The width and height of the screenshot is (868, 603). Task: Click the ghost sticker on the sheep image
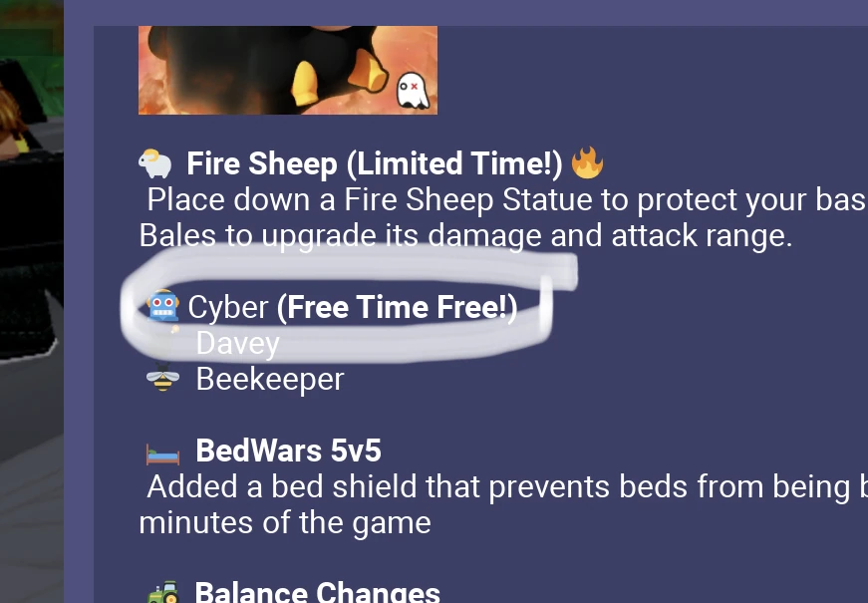(x=413, y=91)
